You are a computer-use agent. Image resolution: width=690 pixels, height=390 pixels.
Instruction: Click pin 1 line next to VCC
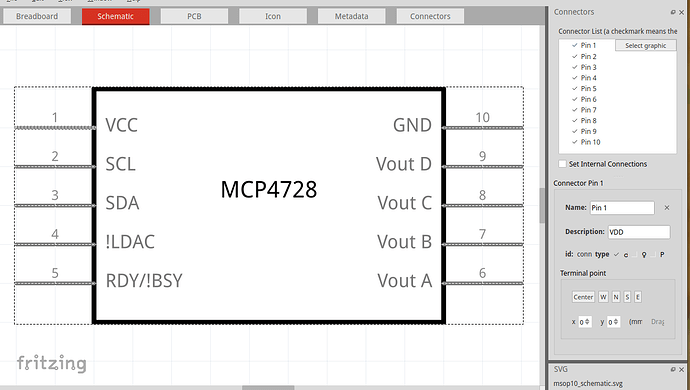pos(55,128)
